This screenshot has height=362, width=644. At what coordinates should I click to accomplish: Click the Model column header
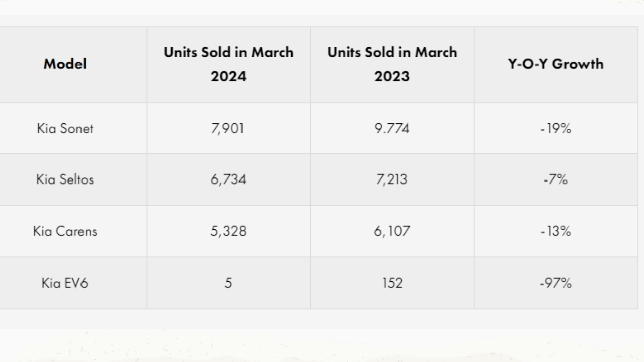(x=65, y=64)
